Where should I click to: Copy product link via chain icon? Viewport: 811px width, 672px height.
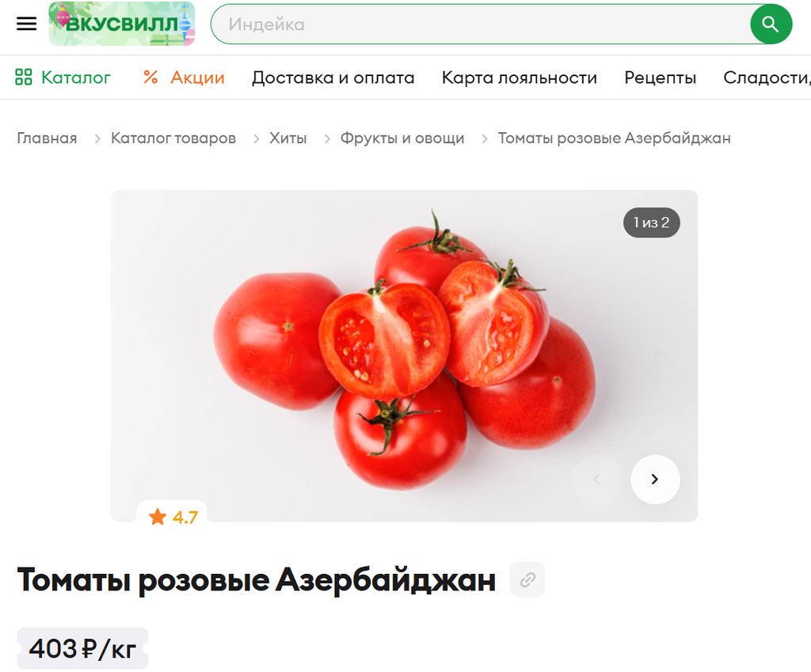pos(527,579)
